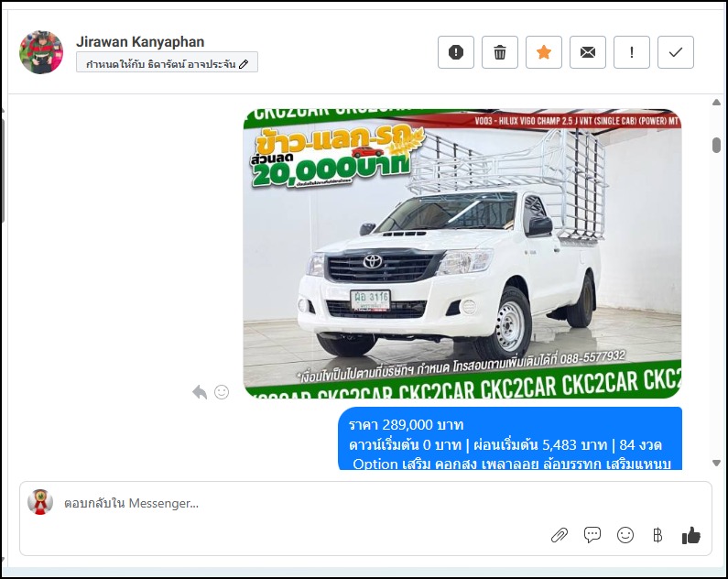Click scrollbar down arrow in chat
This screenshot has height=579, width=728.
716,463
